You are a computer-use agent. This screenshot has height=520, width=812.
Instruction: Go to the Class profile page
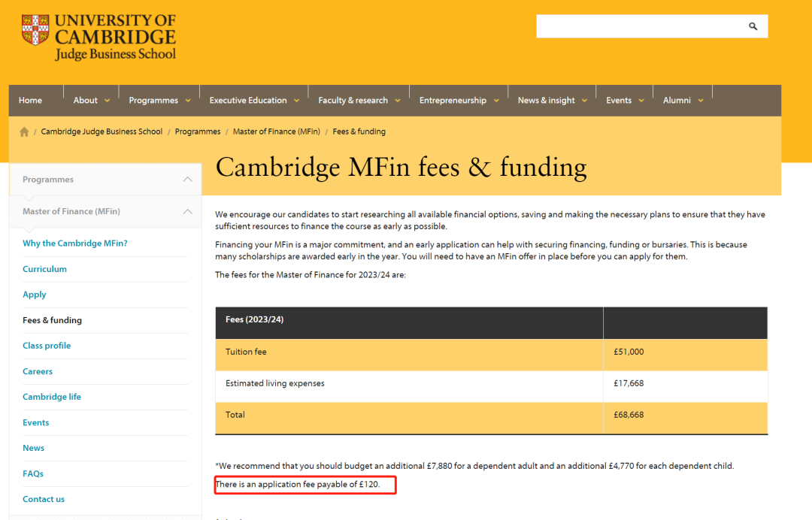click(x=47, y=346)
